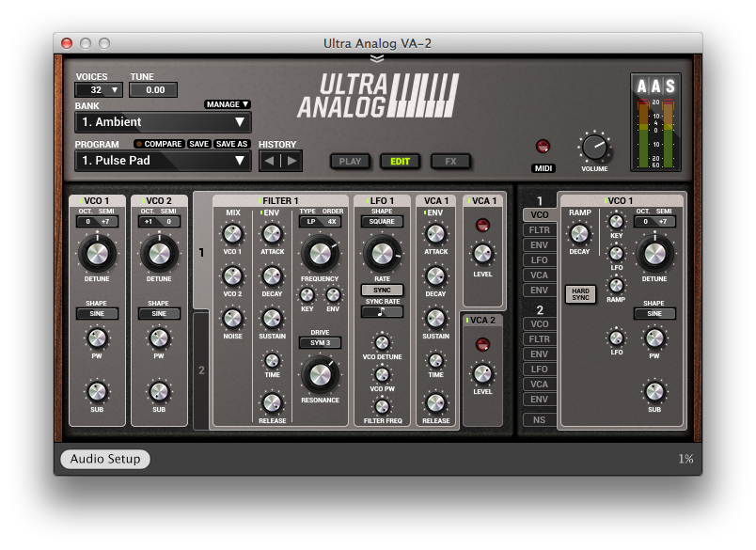Select section 1 LFO tab
This screenshot has width=756, height=550.
pyautogui.click(x=539, y=260)
